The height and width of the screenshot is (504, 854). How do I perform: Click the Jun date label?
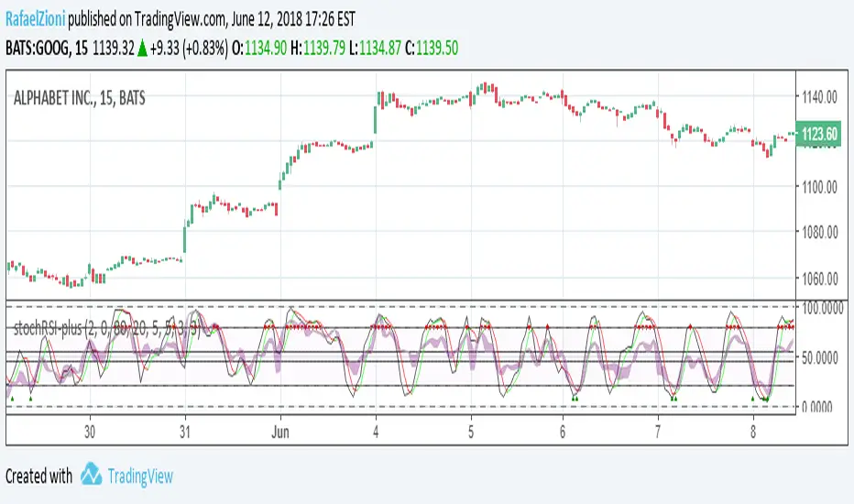[280, 433]
